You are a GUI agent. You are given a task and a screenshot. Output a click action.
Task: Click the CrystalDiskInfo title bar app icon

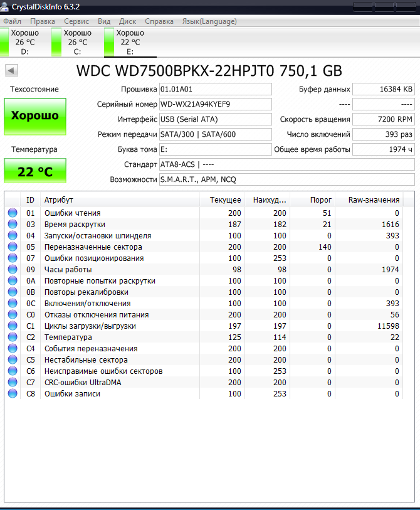6,7
